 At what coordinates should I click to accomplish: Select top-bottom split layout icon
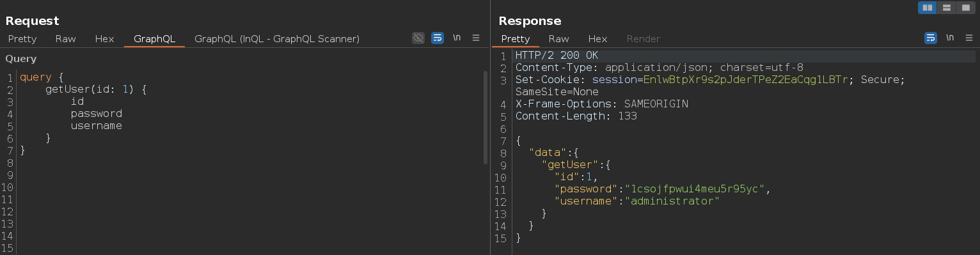coord(946,8)
